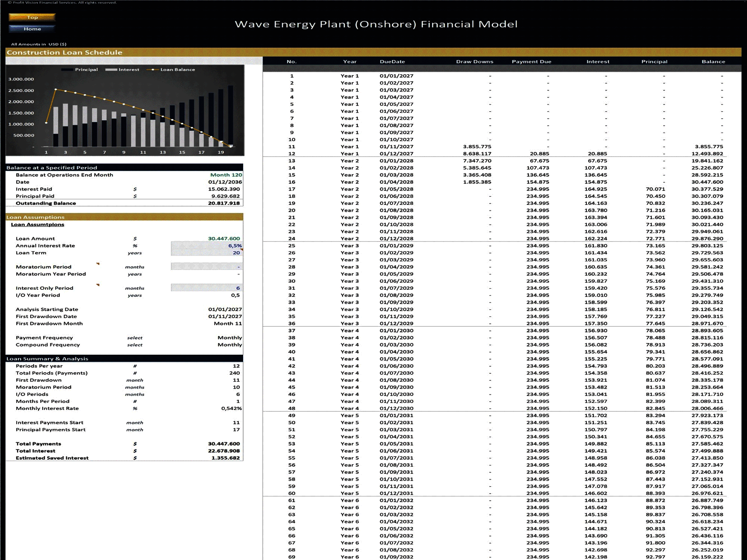Open Payment Frequency Monthly selection
Image resolution: width=747 pixels, height=560 pixels.
[x=230, y=338]
